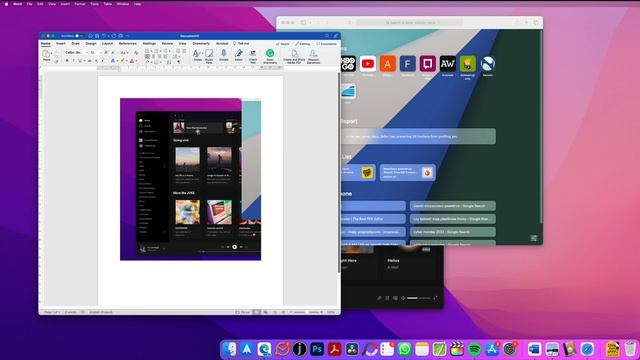Toggle Bold formatting in Word
The width and height of the screenshot is (640, 360).
tap(67, 61)
